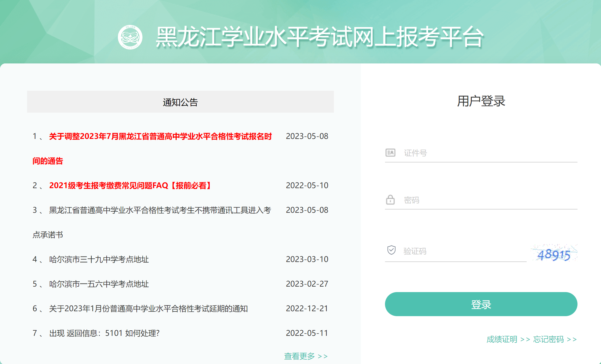The width and height of the screenshot is (601, 364).
Task: Click the ID card icon beside 证件号
Action: (x=390, y=153)
